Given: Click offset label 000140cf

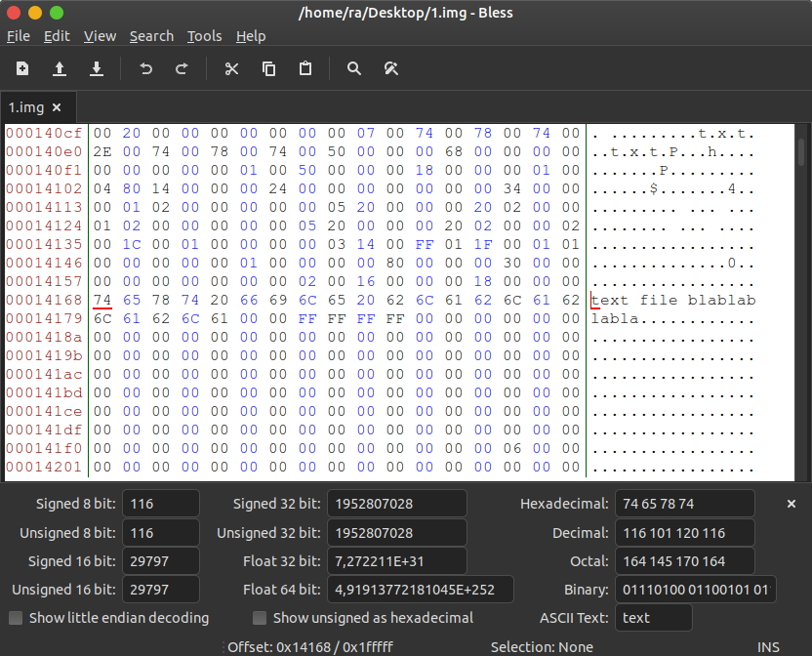Looking at the screenshot, I should pos(44,133).
